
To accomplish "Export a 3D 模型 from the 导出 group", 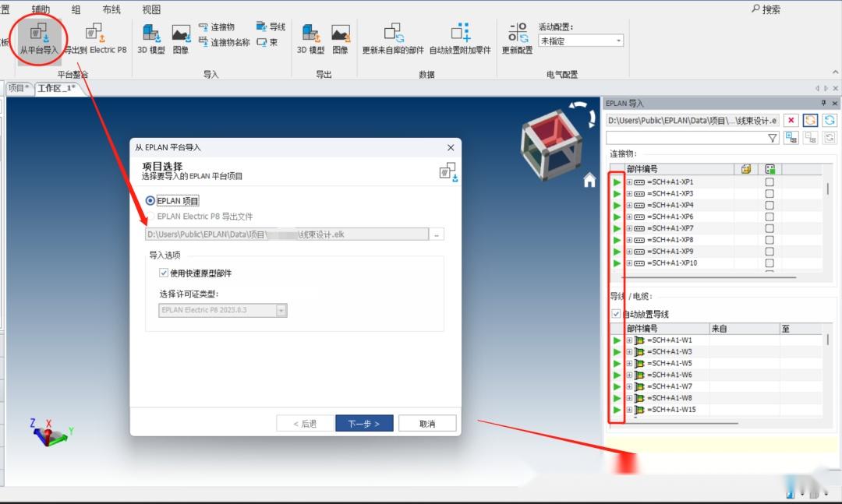I will pos(310,39).
